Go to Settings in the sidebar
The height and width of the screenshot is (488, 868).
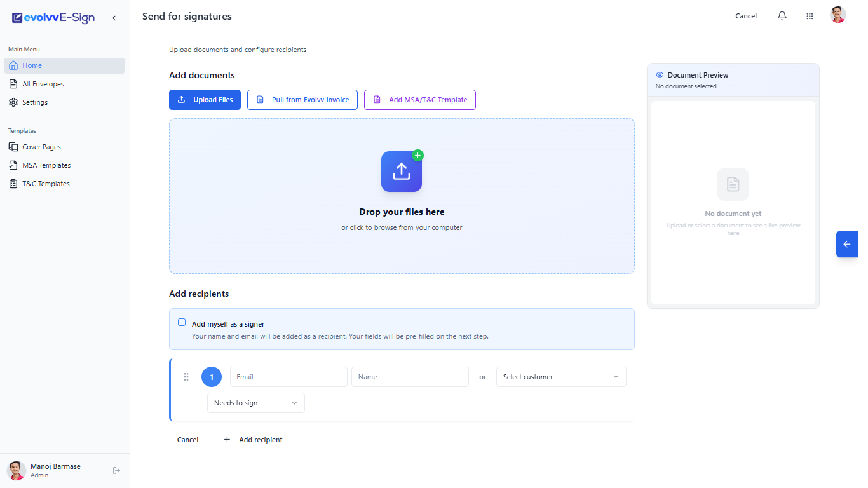coord(64,102)
